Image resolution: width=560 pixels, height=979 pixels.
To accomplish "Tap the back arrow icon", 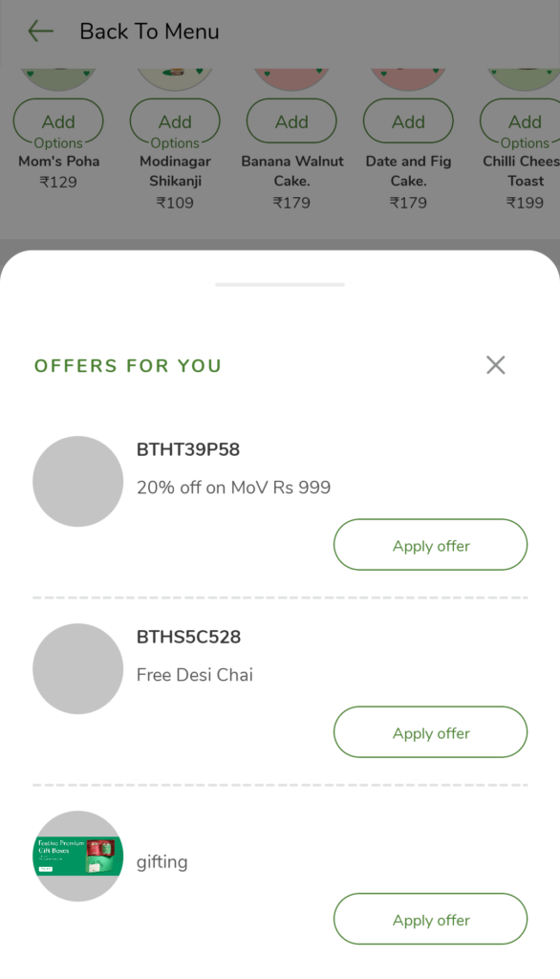I will point(40,31).
